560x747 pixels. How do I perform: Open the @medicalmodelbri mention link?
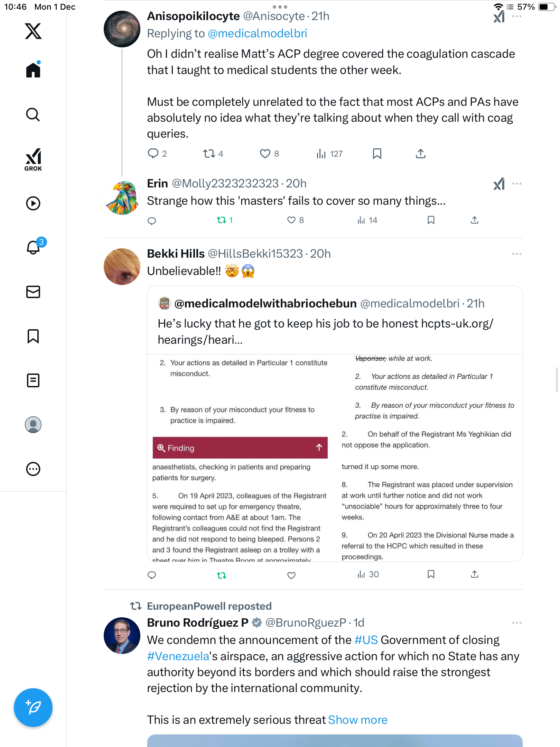pos(257,34)
